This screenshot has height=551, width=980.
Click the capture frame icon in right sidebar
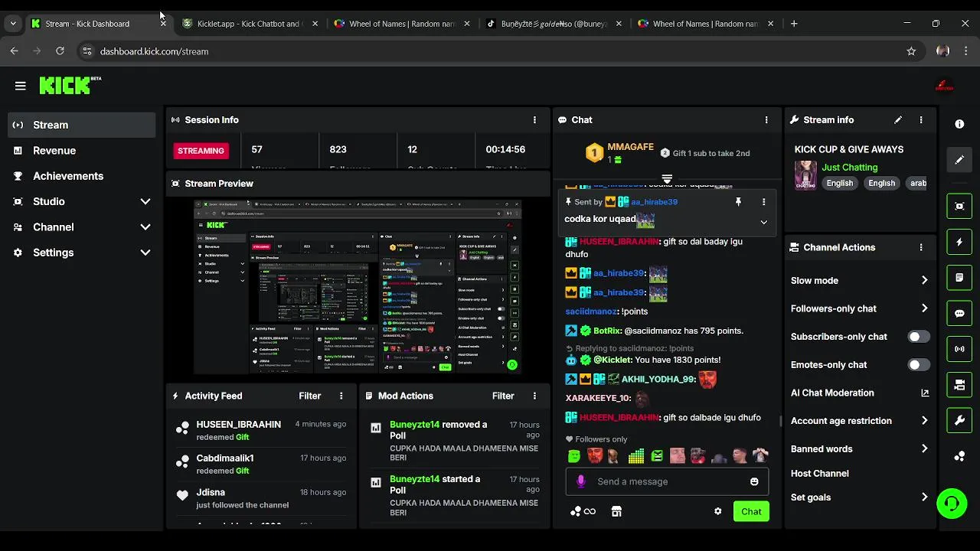959,206
